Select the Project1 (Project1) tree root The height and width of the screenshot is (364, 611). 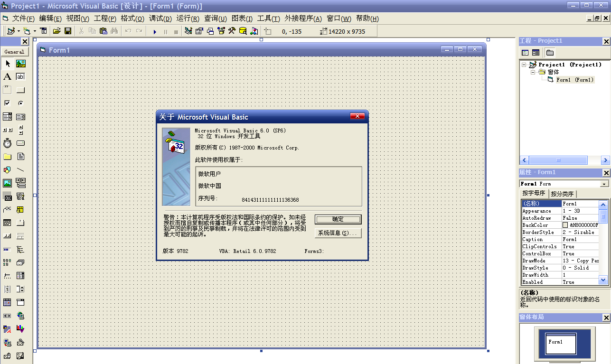click(570, 65)
